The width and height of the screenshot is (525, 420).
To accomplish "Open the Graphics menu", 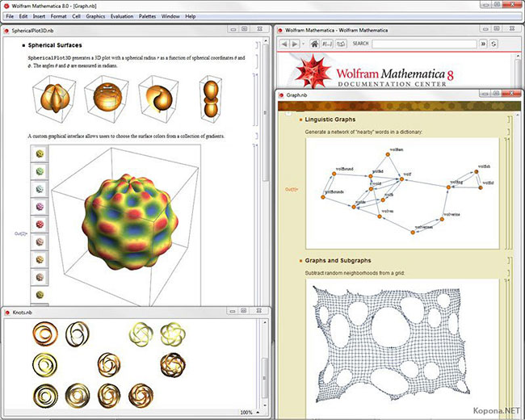I will (95, 16).
